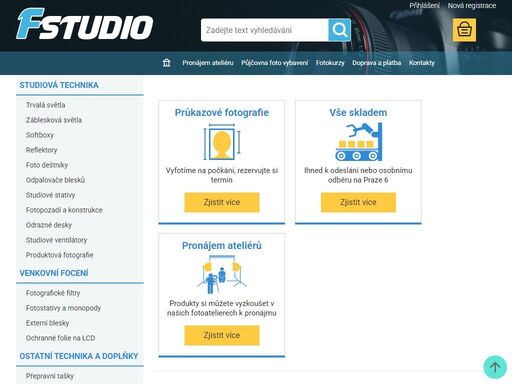Select Studiové ventilátory category
The height and width of the screenshot is (384, 512).
(x=56, y=240)
